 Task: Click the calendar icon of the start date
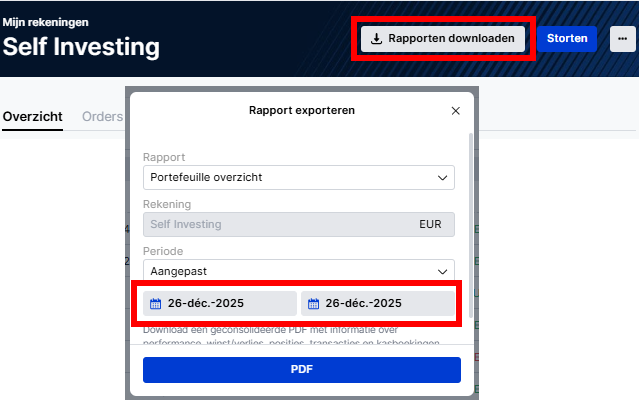pos(155,303)
